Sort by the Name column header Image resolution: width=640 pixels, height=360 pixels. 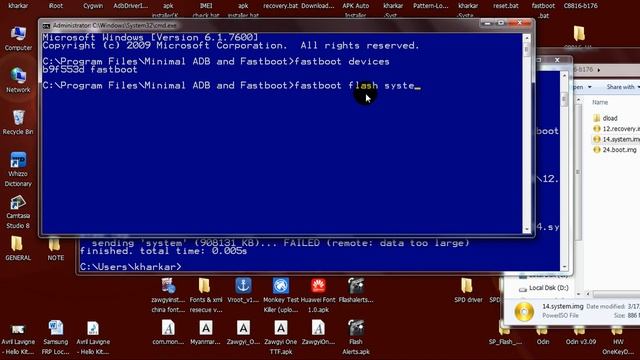(600, 102)
